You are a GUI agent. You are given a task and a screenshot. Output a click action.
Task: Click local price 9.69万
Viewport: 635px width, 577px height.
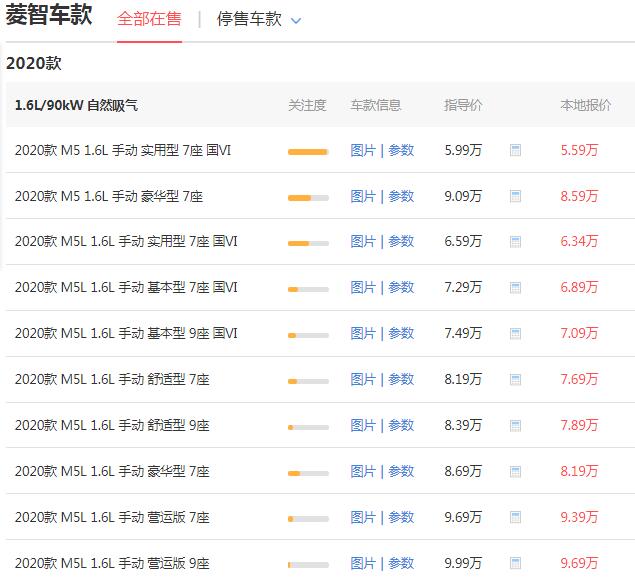[579, 563]
